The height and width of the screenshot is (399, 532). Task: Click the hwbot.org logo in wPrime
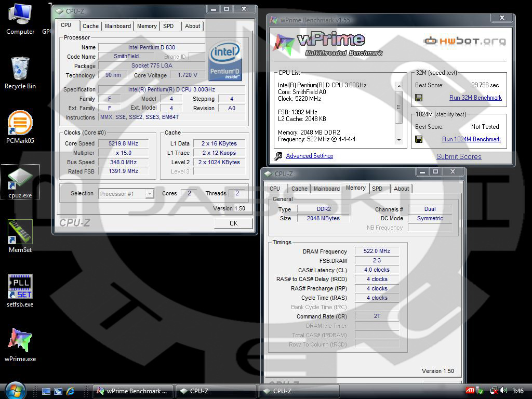pyautogui.click(x=465, y=41)
